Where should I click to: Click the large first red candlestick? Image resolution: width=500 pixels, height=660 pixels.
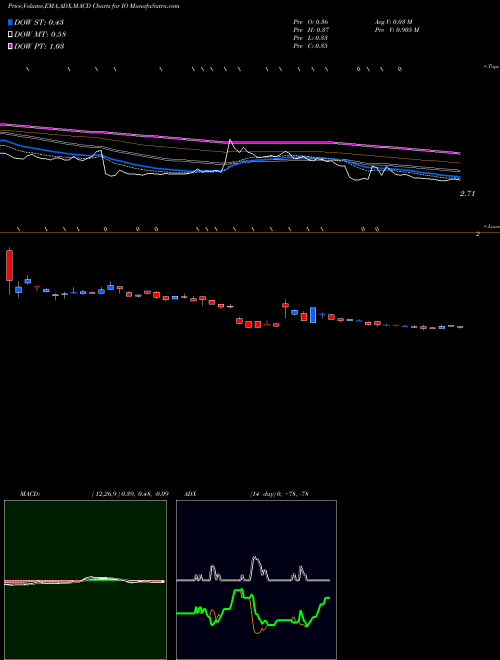click(9, 266)
